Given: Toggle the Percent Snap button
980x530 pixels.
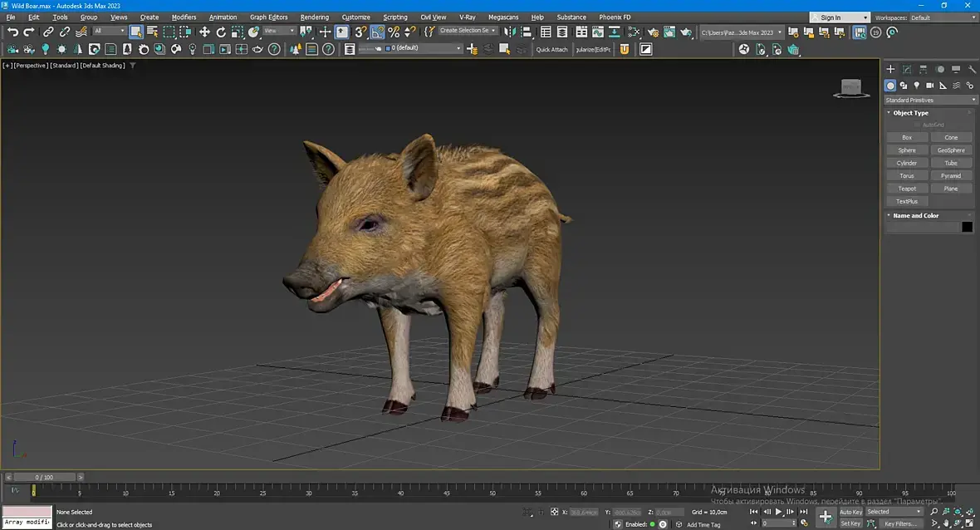Looking at the screenshot, I should [x=394, y=32].
